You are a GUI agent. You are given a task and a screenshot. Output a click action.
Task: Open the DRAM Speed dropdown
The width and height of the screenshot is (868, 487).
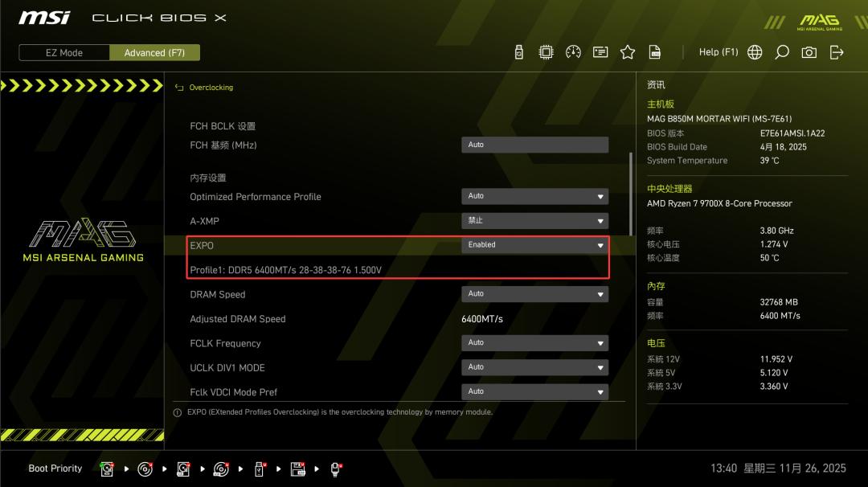click(534, 294)
